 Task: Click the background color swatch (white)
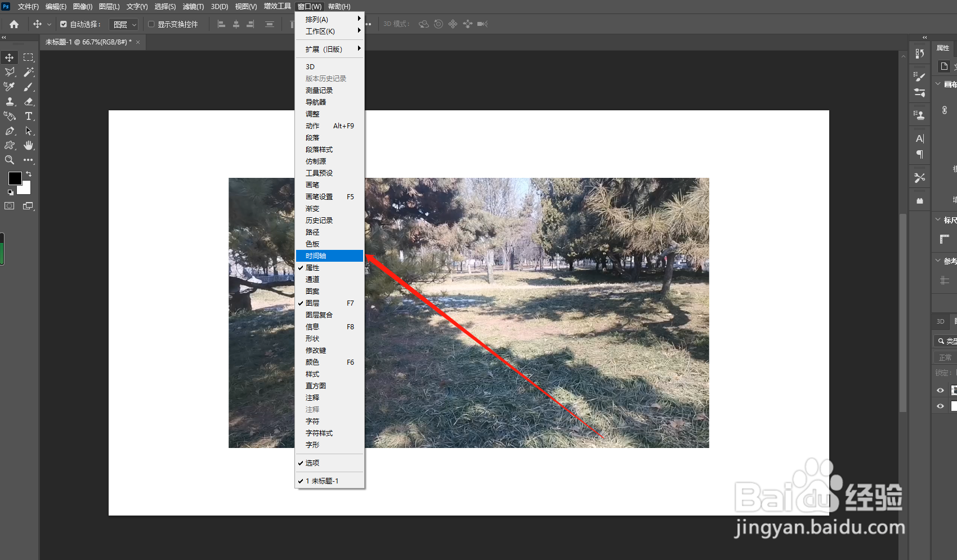click(26, 190)
